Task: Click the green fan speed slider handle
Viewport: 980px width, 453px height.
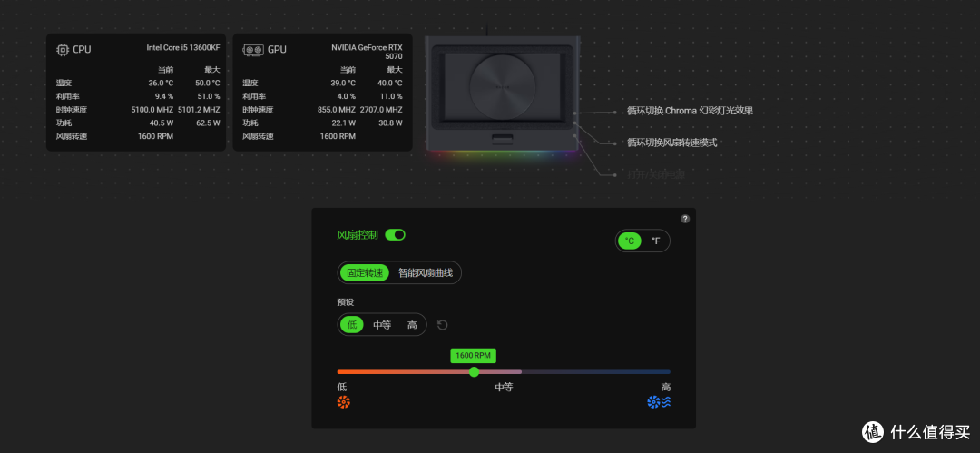Action: (x=474, y=371)
